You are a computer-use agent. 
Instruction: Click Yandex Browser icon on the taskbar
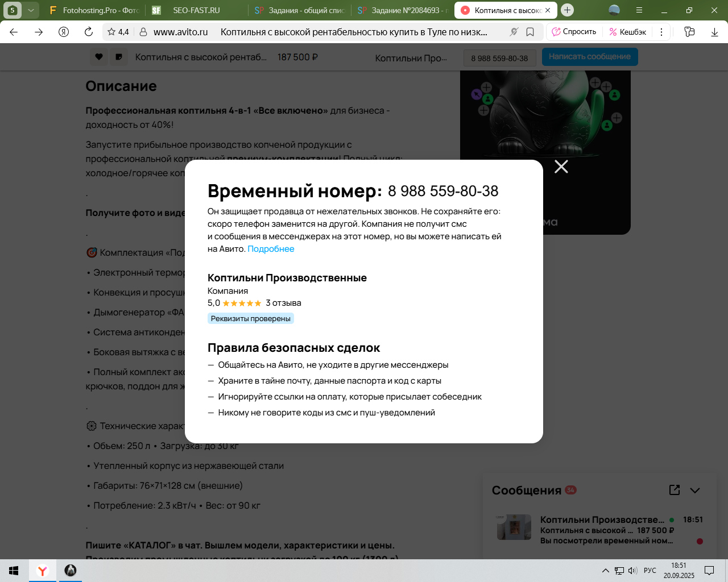[x=42, y=571]
